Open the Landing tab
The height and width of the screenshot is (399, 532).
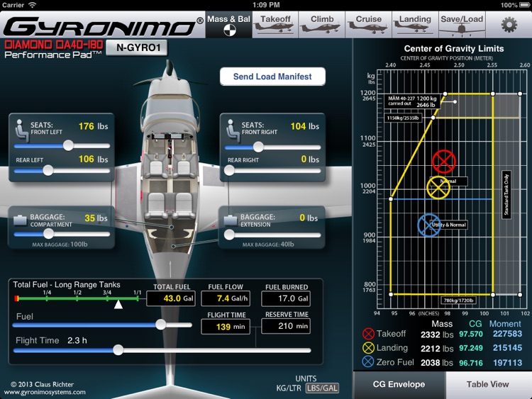[x=415, y=24]
